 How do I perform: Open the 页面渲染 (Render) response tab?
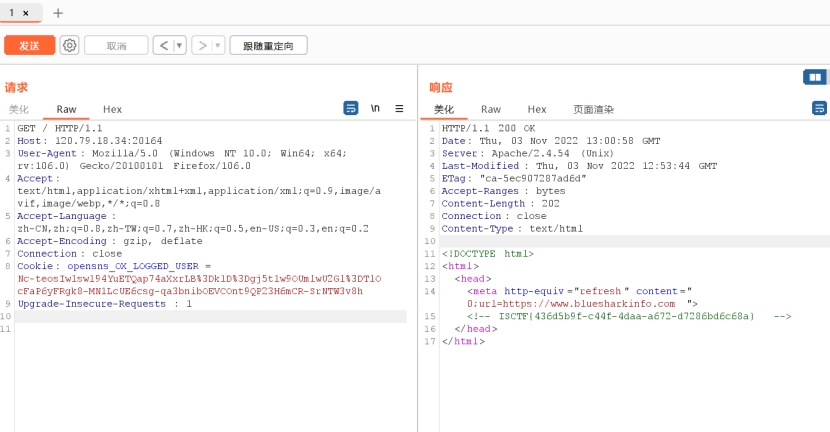[593, 109]
